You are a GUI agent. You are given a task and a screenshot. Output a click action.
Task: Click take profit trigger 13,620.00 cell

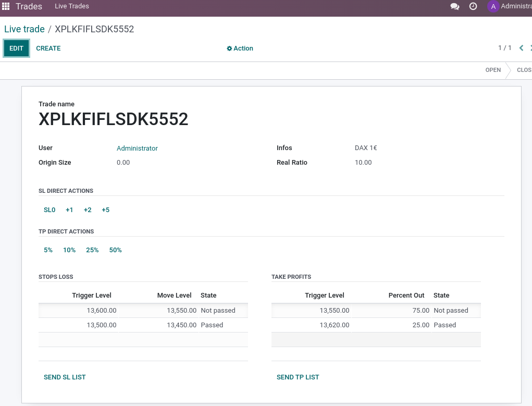311,325
